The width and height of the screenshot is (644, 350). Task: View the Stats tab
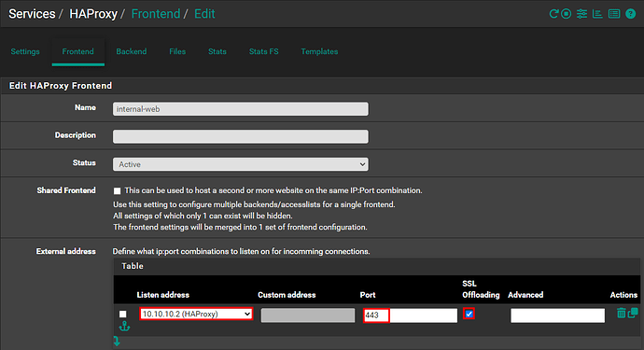[217, 51]
